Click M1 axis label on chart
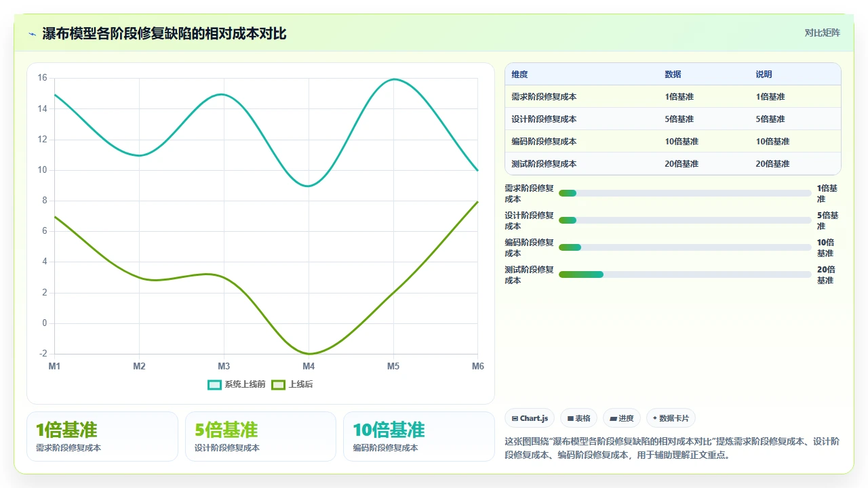868x488 pixels. tap(54, 366)
